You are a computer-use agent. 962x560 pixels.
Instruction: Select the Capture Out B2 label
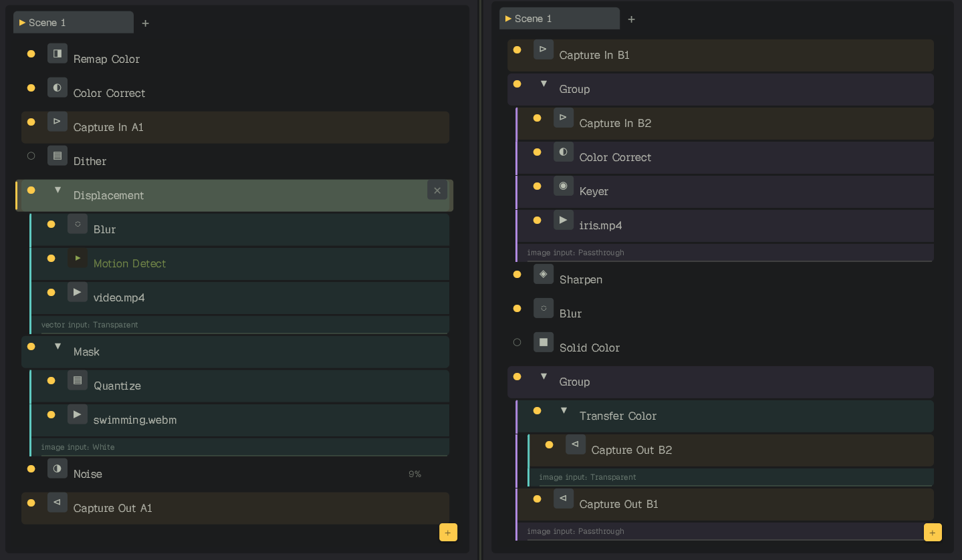(632, 450)
